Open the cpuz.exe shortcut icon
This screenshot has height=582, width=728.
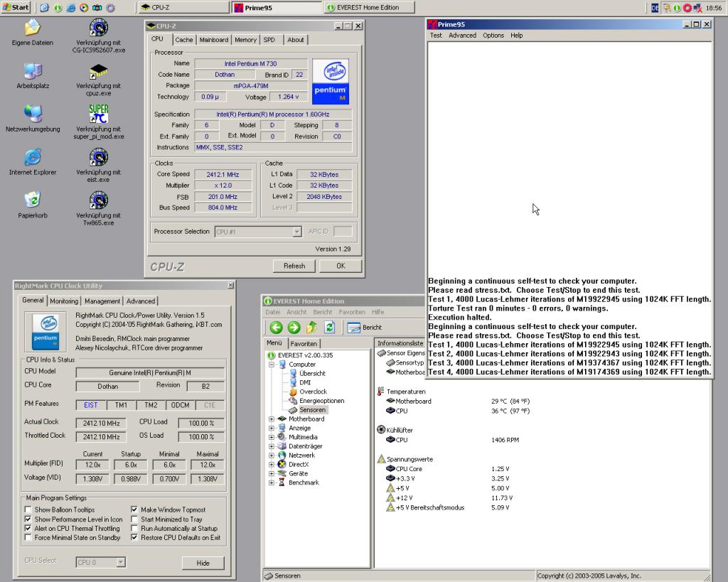coord(98,72)
